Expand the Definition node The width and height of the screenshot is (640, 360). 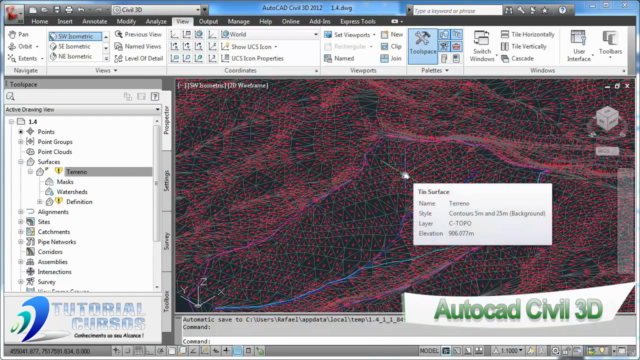(x=40, y=202)
